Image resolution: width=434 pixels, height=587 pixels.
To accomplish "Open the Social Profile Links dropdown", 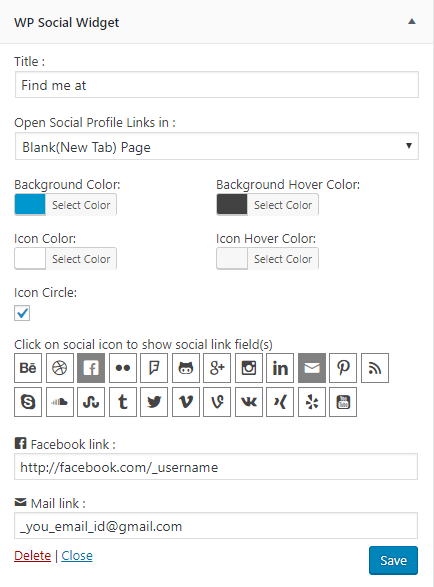I will 217,146.
